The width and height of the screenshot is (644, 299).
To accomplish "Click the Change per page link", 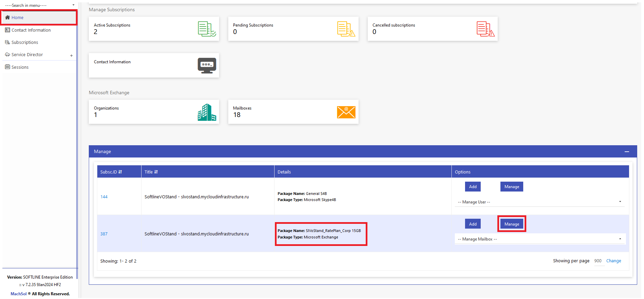I will click(x=614, y=261).
